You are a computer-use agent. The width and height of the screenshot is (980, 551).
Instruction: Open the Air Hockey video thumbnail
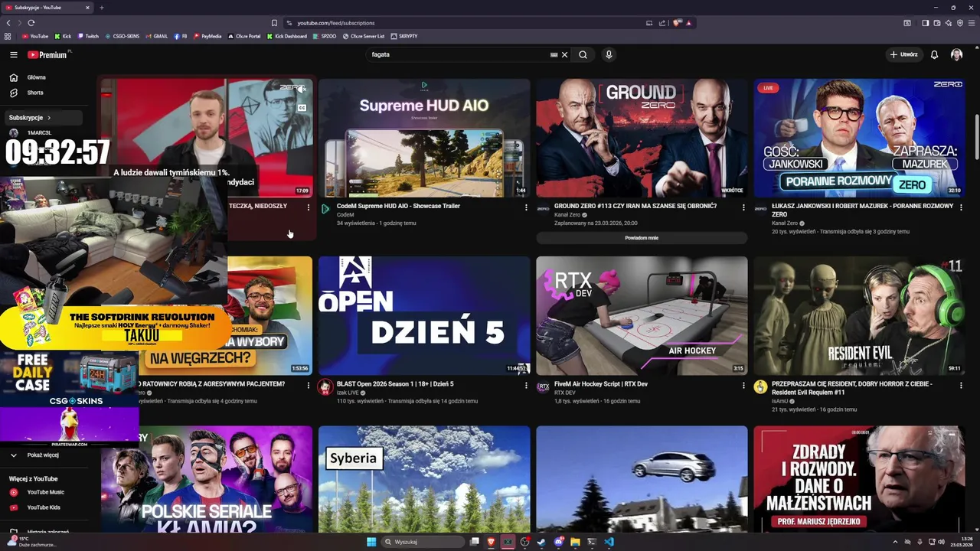point(642,315)
